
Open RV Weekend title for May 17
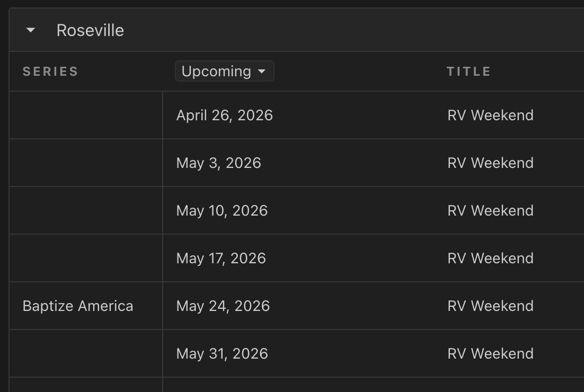(x=491, y=258)
